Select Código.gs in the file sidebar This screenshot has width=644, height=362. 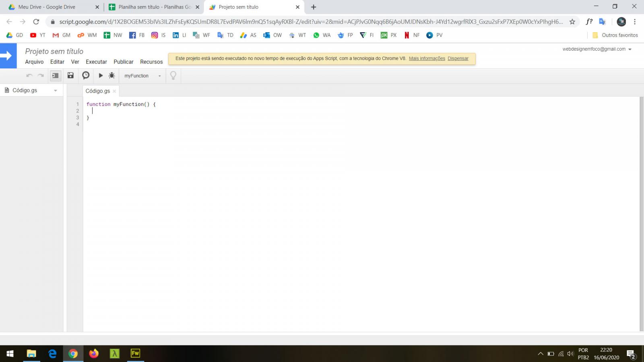(x=25, y=90)
